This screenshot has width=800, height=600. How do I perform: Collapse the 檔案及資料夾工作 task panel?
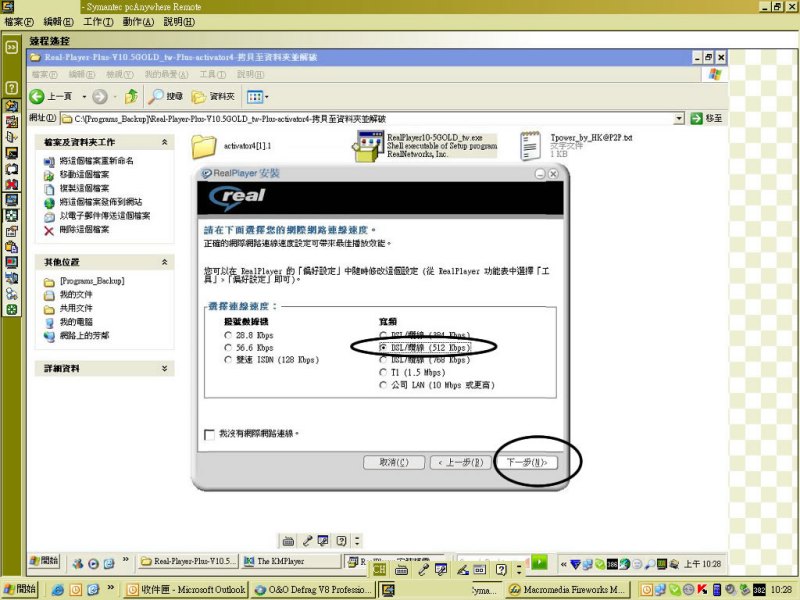164,142
